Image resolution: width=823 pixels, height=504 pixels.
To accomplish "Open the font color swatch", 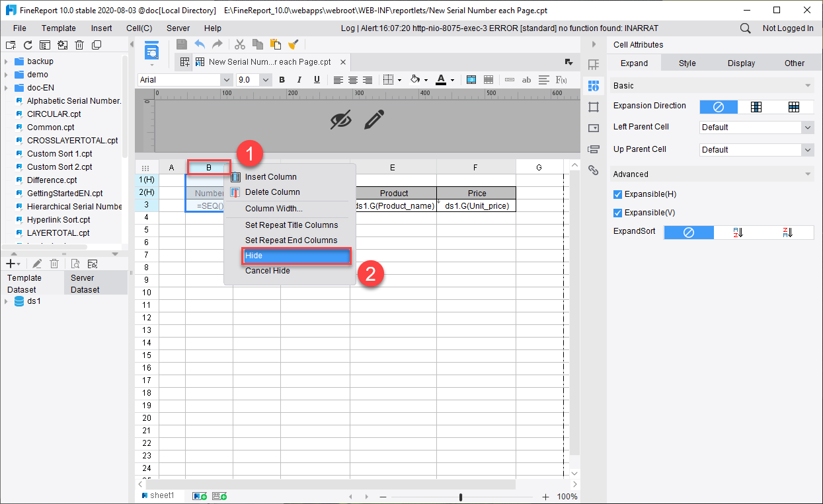I will click(441, 80).
